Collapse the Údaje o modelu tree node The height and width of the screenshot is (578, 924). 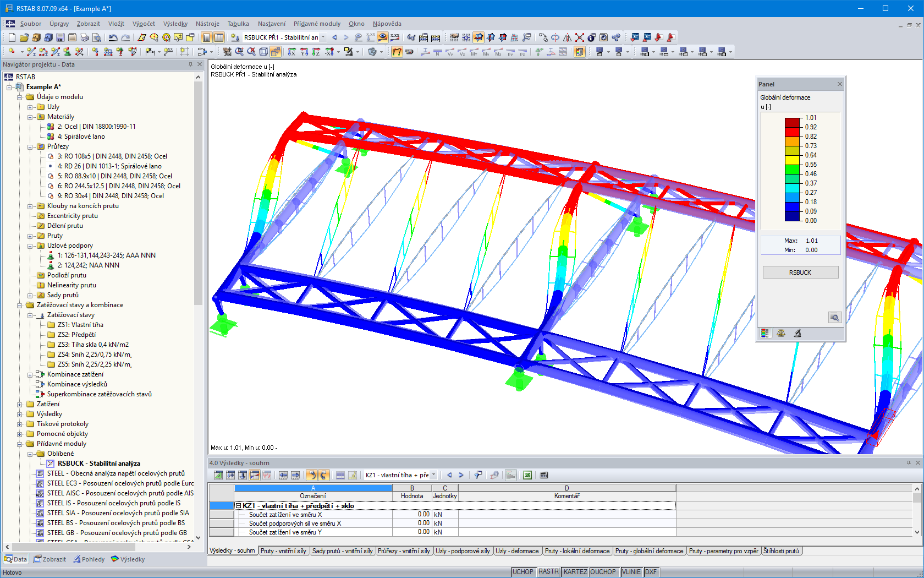point(20,97)
